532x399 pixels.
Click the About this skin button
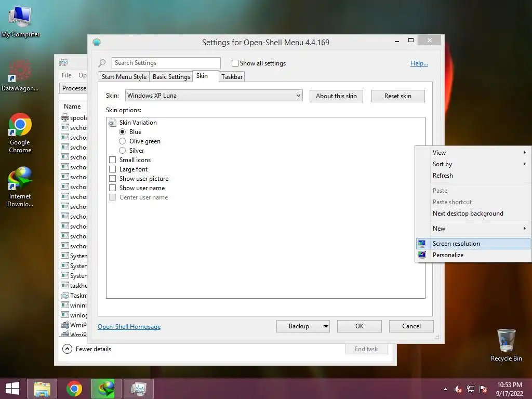[336, 96]
